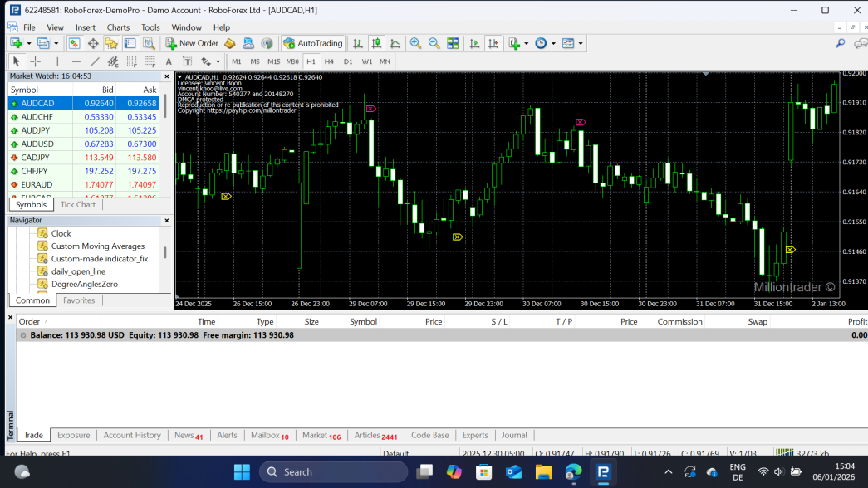Select the Crosshair tool
The width and height of the screenshot is (868, 488).
36,61
